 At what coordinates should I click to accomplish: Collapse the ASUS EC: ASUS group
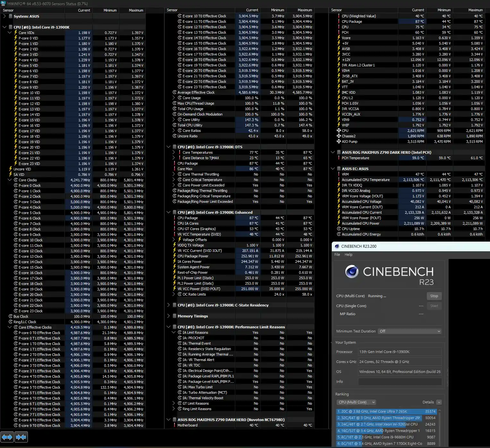[x=333, y=169]
